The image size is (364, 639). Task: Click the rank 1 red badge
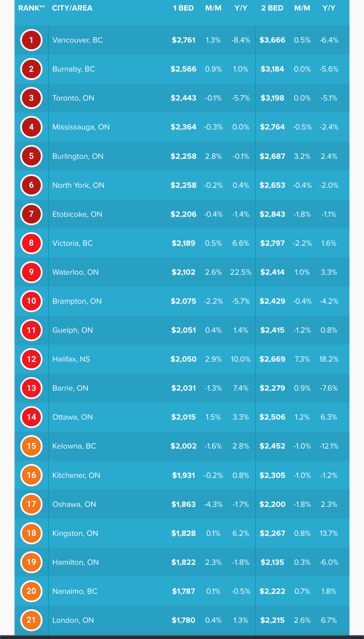point(31,40)
